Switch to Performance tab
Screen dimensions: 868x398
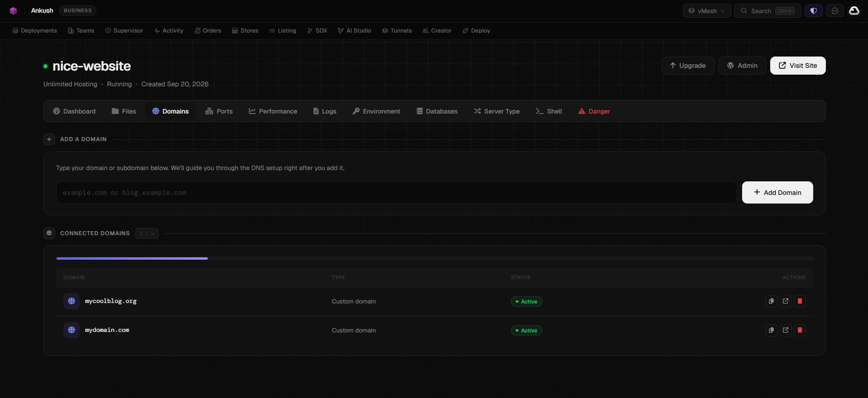273,111
